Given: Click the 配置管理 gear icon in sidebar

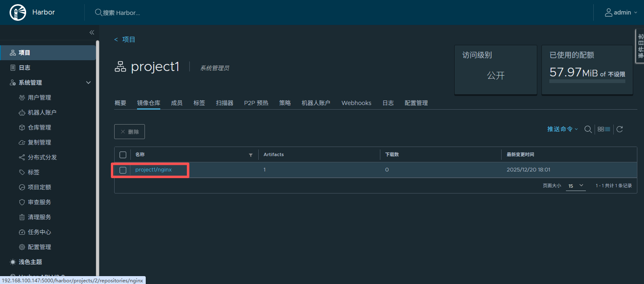Looking at the screenshot, I should coord(22,247).
